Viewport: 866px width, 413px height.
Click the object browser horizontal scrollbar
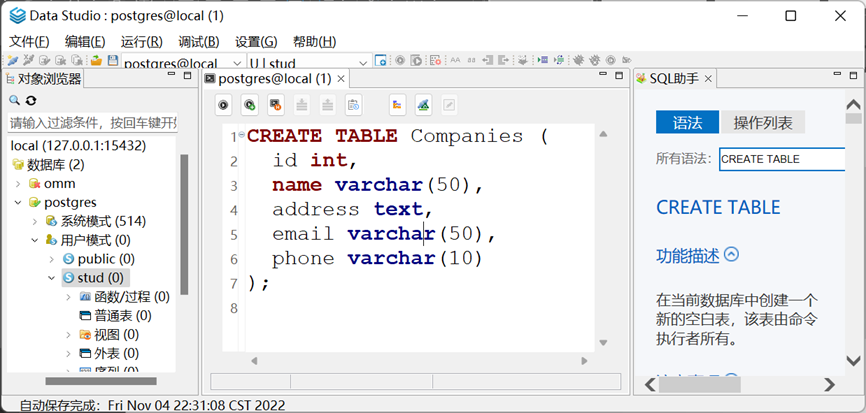(x=101, y=381)
